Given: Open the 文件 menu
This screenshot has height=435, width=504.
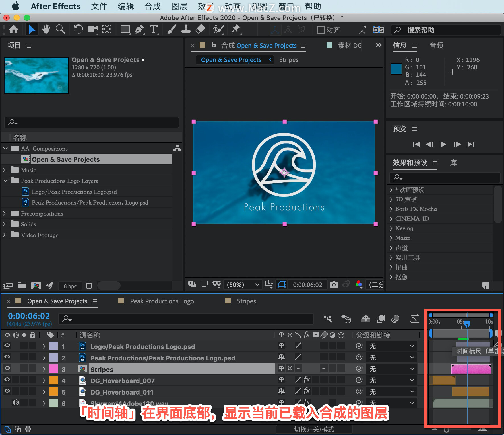Looking at the screenshot, I should coord(99,6).
